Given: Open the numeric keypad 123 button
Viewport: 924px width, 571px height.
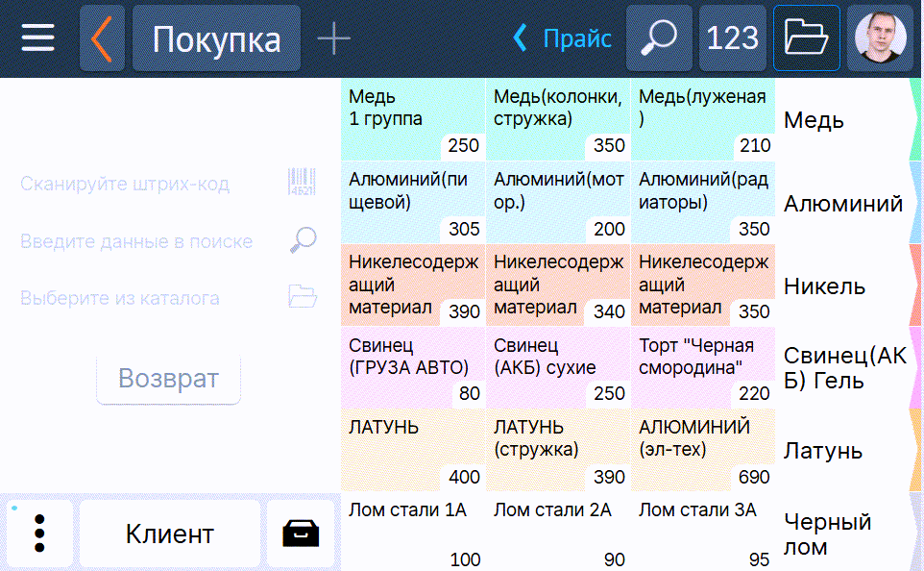Looking at the screenshot, I should click(732, 38).
